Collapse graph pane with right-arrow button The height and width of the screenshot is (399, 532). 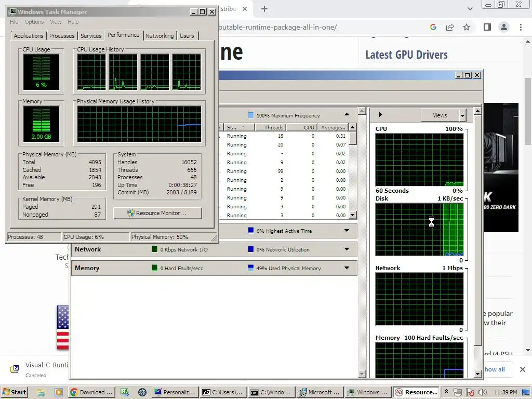point(380,115)
